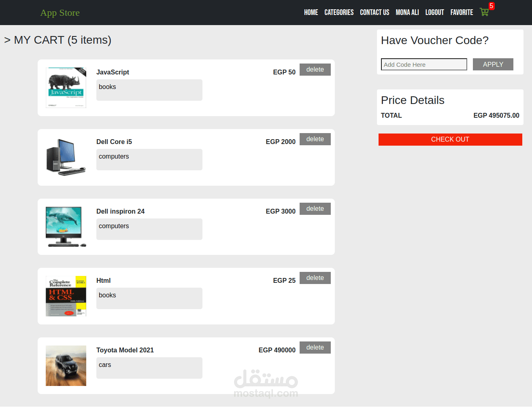The height and width of the screenshot is (407, 532).
Task: Open the Contact Us page
Action: 375,13
